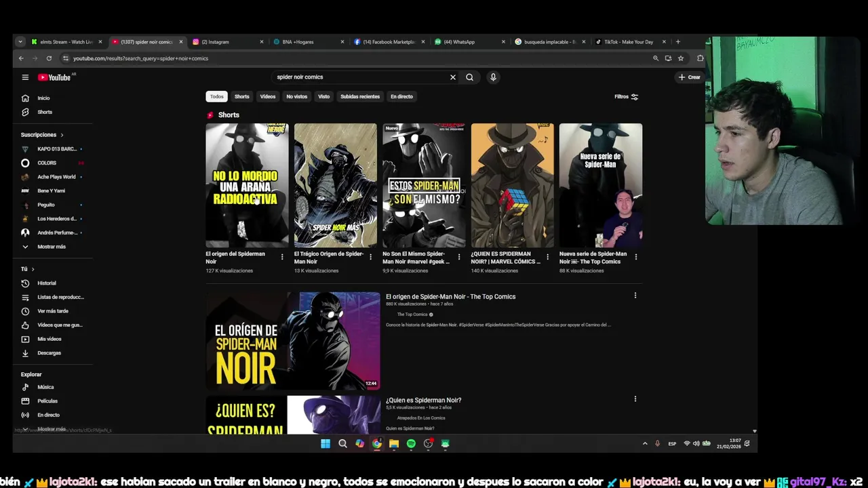Select the Subidas recientes filter chip
This screenshot has width=868, height=488.
[x=360, y=97]
